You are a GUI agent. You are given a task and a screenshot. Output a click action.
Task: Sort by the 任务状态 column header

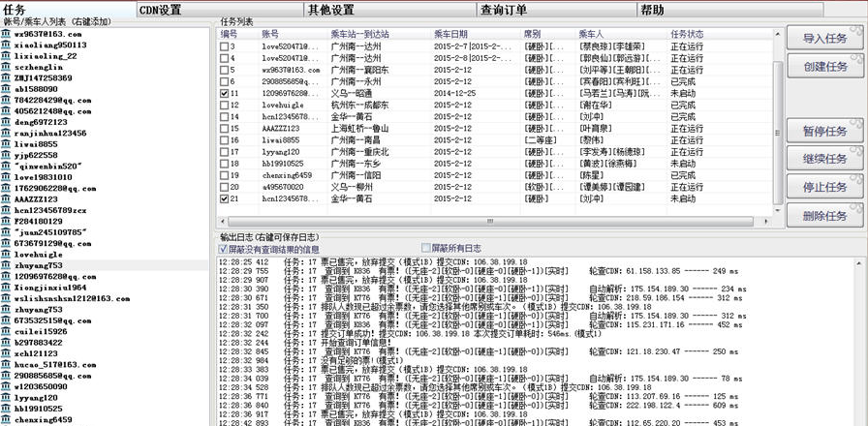(688, 33)
